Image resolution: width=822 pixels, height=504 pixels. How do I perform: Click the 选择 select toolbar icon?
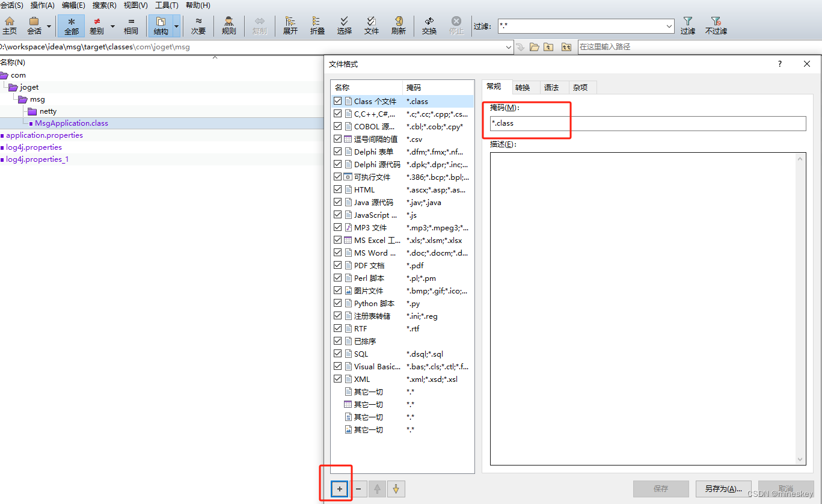344,26
